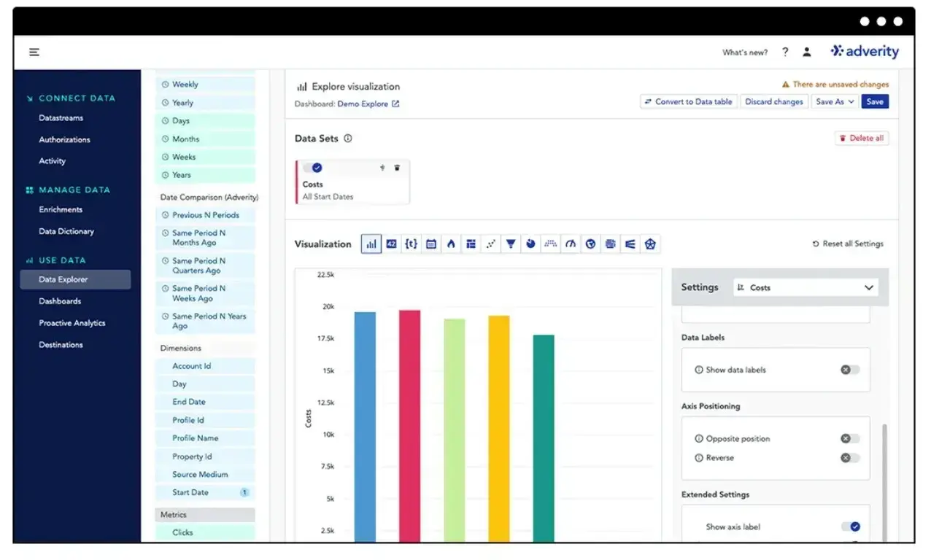Image resolution: width=931 pixels, height=560 pixels.
Task: Select the funnel chart visualization
Action: coord(511,244)
